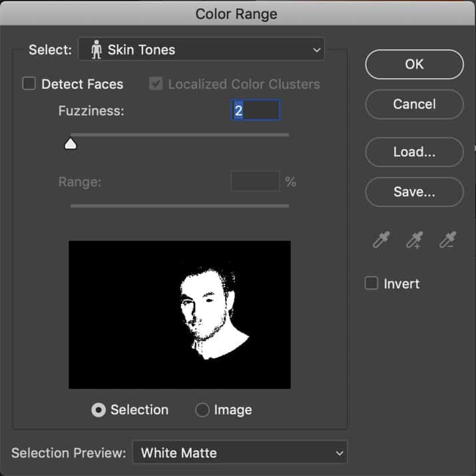The height and width of the screenshot is (476, 476).
Task: Click the Fuzziness value field
Action: [x=255, y=111]
